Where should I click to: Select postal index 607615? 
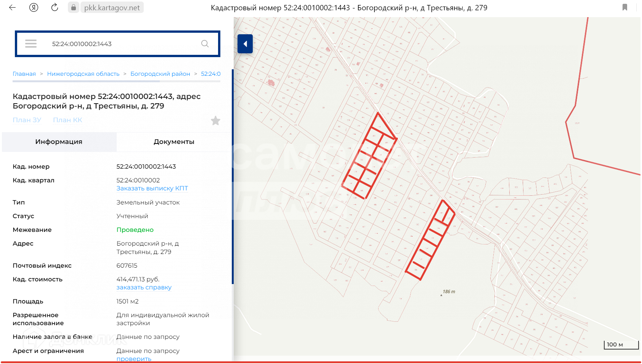(x=127, y=265)
